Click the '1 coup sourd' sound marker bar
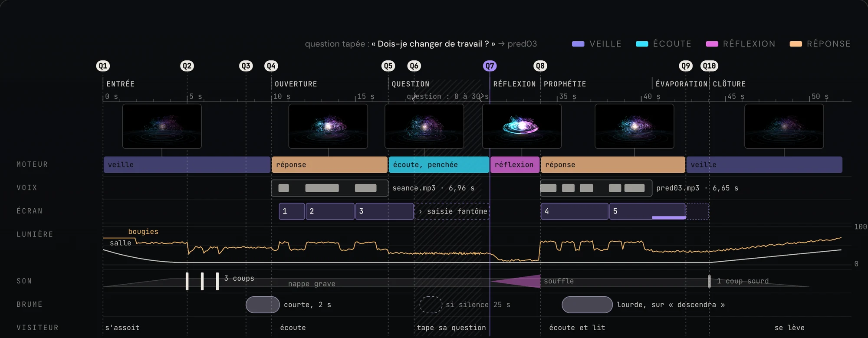Image resolution: width=868 pixels, height=338 pixels. (709, 281)
